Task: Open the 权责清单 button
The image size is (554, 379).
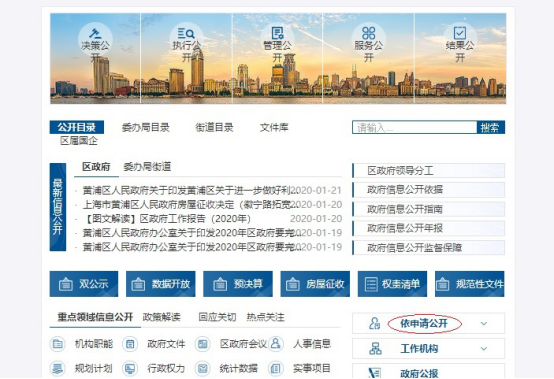Action: click(392, 284)
